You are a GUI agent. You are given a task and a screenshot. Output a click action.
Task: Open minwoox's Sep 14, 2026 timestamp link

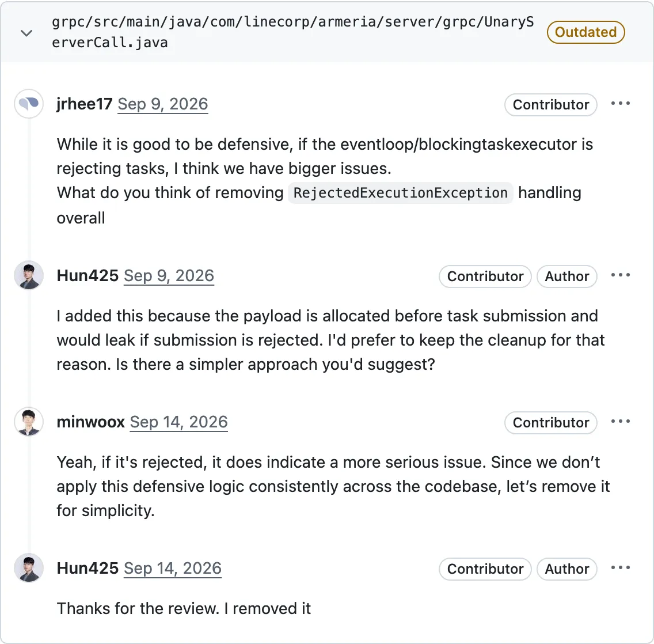coord(178,422)
